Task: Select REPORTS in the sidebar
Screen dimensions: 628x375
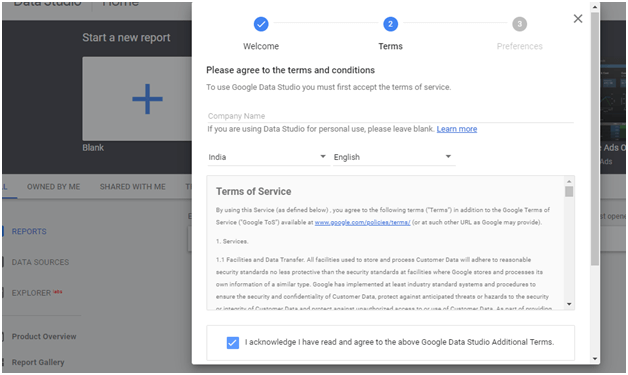Action: coord(29,232)
